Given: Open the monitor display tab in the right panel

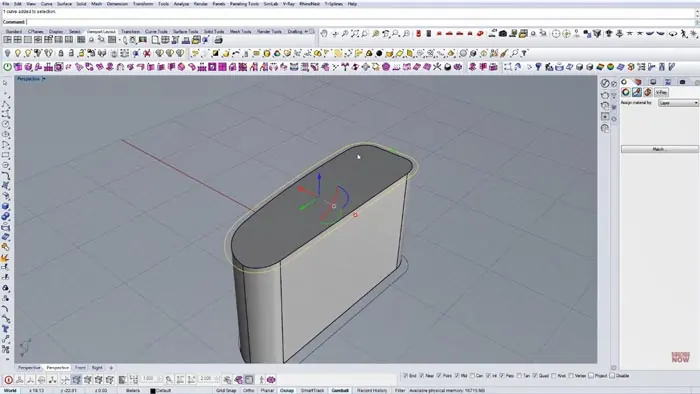Looking at the screenshot, I should tap(653, 82).
